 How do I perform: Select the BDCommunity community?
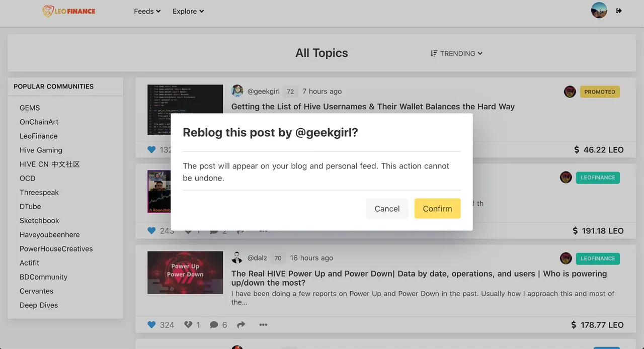pyautogui.click(x=43, y=277)
